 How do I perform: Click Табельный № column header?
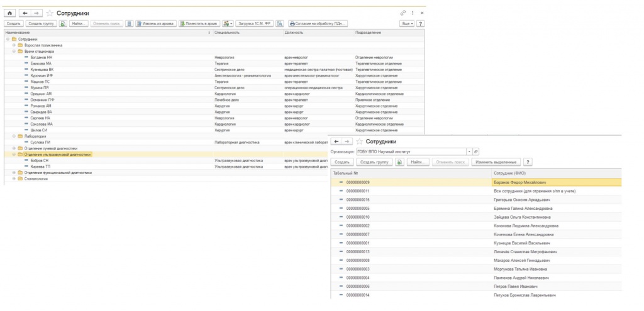pos(411,173)
